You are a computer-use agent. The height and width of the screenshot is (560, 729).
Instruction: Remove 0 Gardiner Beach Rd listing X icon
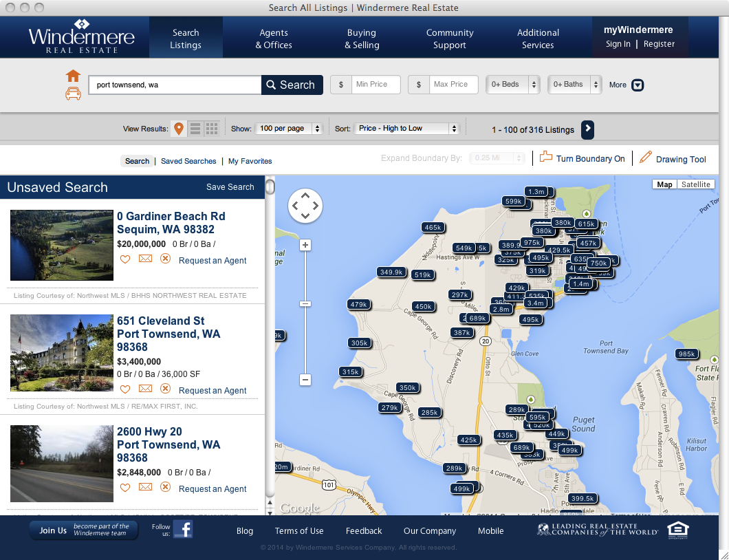[165, 259]
